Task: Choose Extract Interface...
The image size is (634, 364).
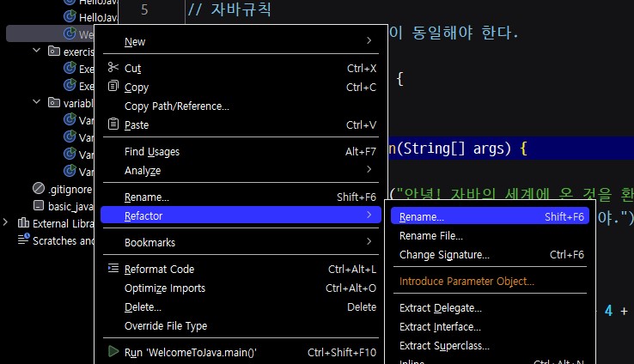Action: (x=490, y=327)
